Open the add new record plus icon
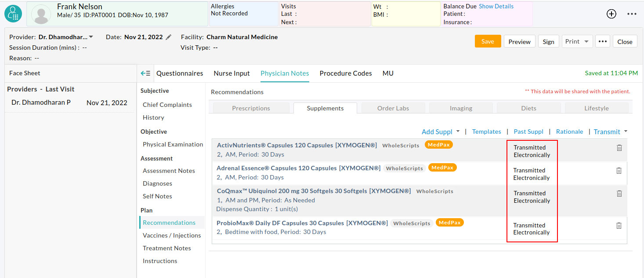The image size is (644, 278). pos(611,14)
